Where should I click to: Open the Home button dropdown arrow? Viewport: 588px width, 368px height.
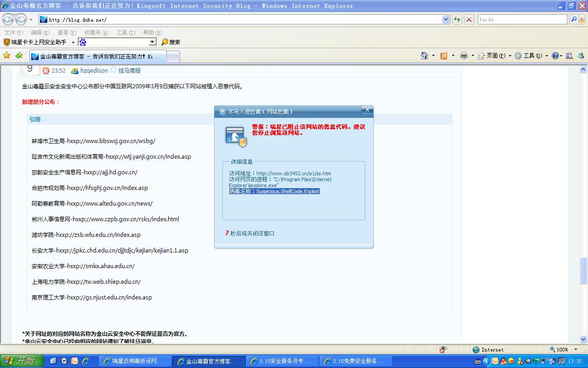click(x=433, y=56)
